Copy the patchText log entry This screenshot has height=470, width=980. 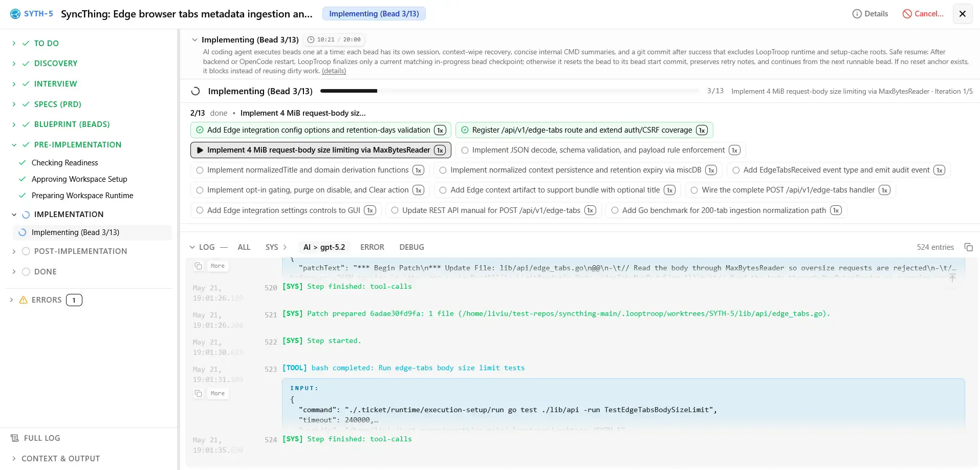pyautogui.click(x=199, y=266)
